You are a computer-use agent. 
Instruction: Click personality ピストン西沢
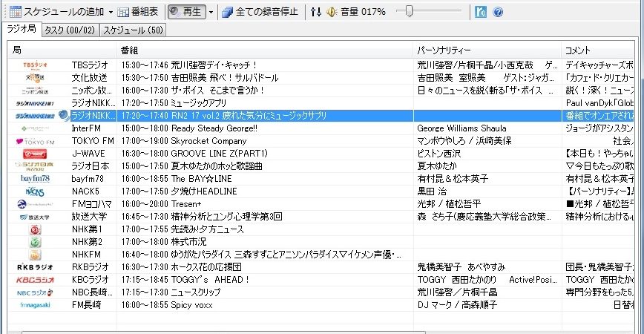coord(439,154)
